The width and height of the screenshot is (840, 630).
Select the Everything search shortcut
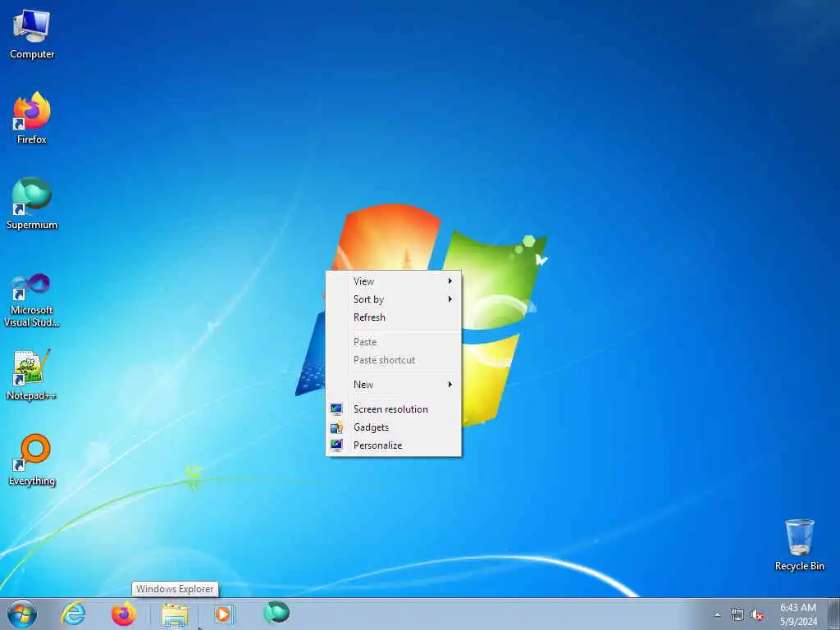tap(32, 460)
